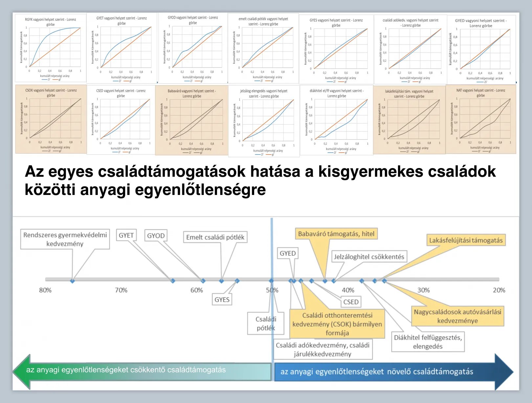
Task: Click the 80% axis label
Action: click(45, 290)
